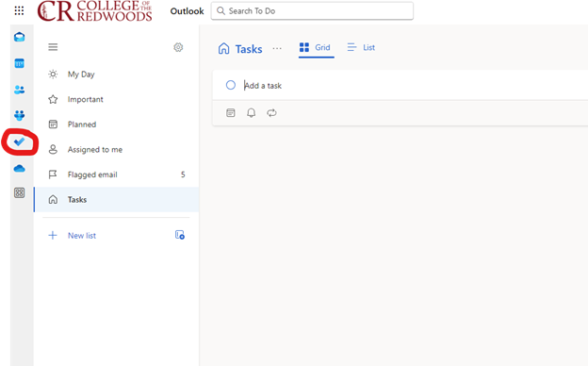
Task: Open Tasks list options ellipsis
Action: pos(277,48)
